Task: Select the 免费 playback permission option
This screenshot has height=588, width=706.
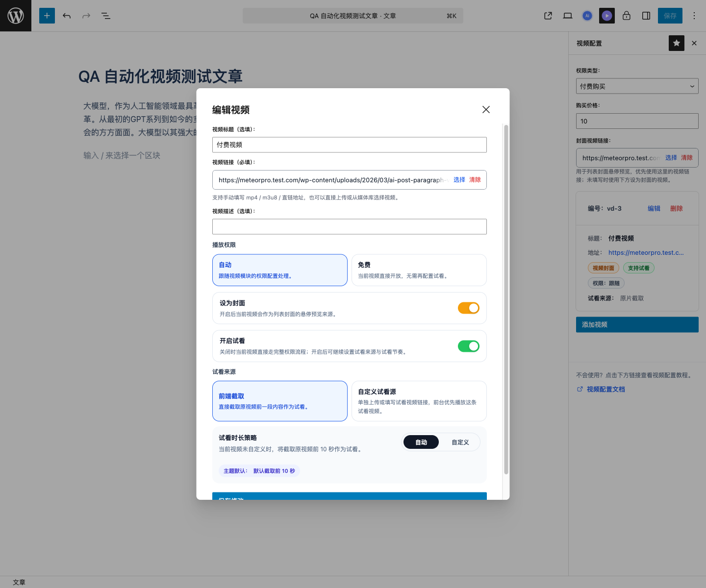Action: click(419, 270)
